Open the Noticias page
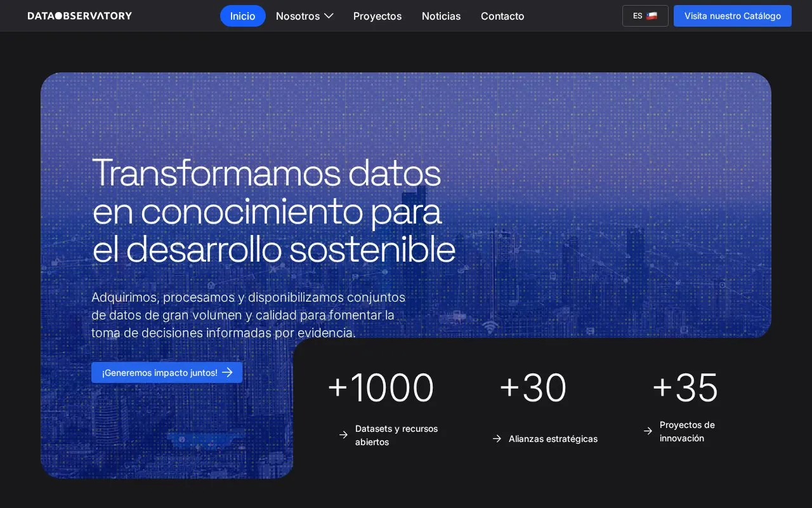Viewport: 812px width, 508px height. pyautogui.click(x=441, y=16)
